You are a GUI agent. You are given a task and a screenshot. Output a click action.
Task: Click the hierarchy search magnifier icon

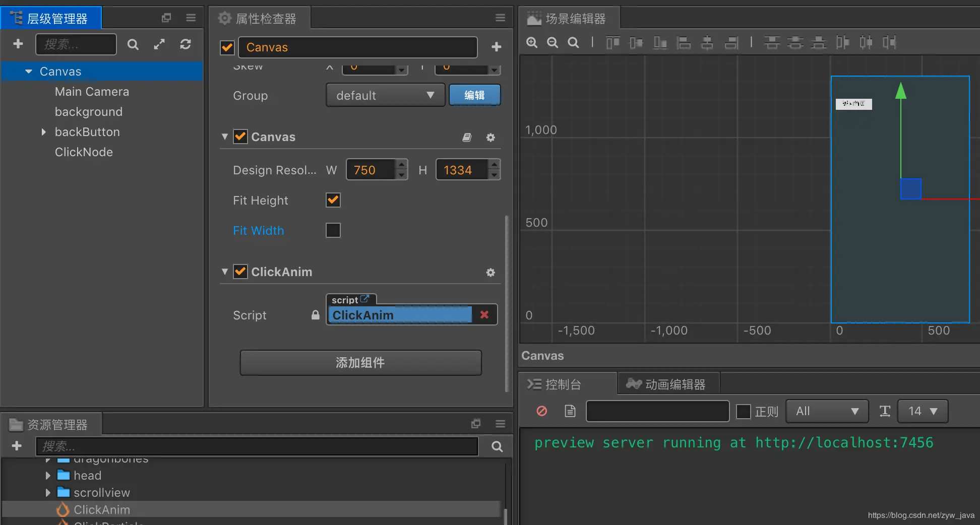pyautogui.click(x=133, y=44)
